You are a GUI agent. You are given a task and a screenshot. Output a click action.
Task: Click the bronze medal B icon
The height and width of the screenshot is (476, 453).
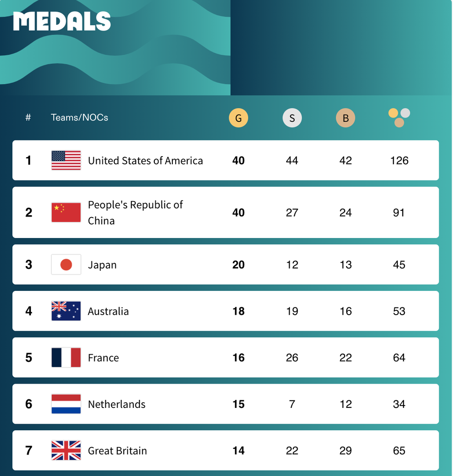[345, 118]
